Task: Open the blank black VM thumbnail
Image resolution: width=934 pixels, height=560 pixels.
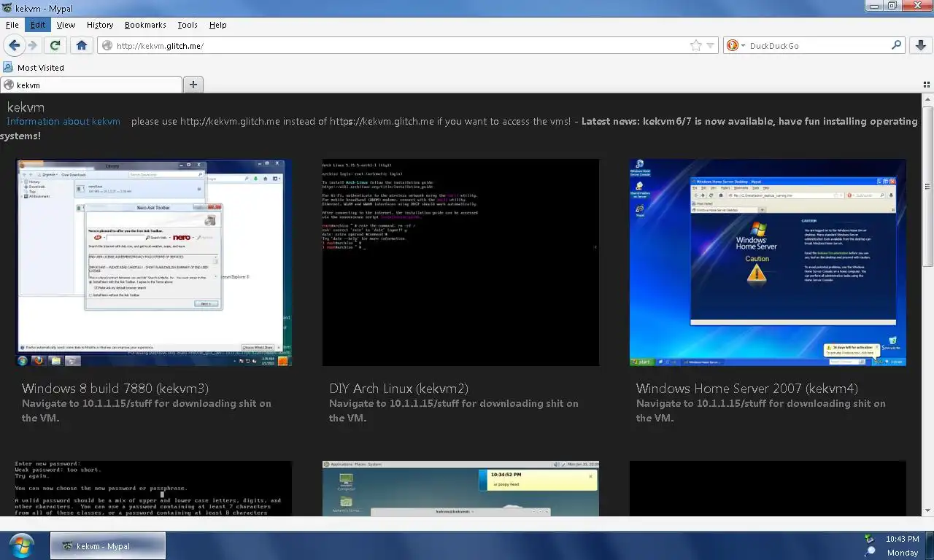Action: tap(768, 489)
